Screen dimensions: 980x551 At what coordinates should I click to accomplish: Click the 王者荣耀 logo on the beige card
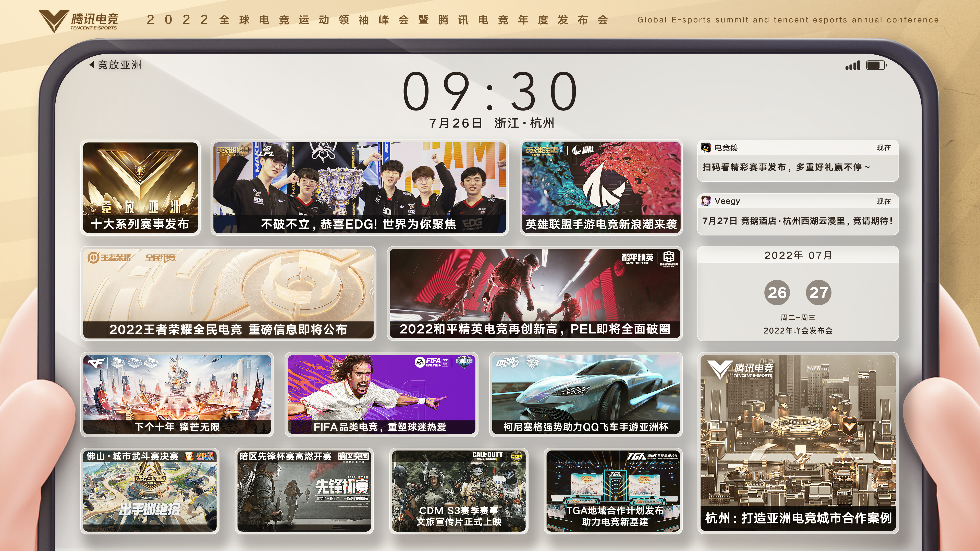(109, 258)
